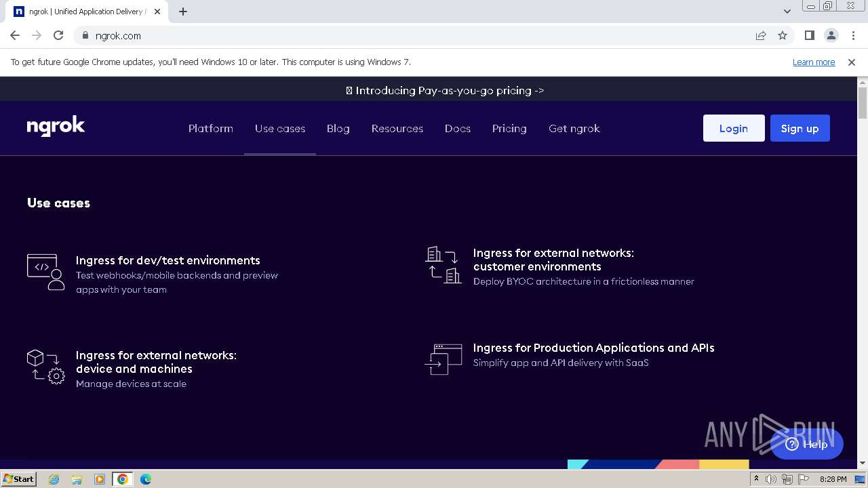Click the Chrome taskbar icon
868x488 pixels.
(x=122, y=479)
